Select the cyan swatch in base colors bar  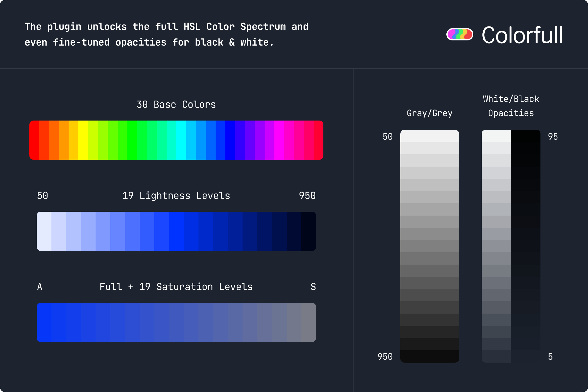(x=181, y=140)
